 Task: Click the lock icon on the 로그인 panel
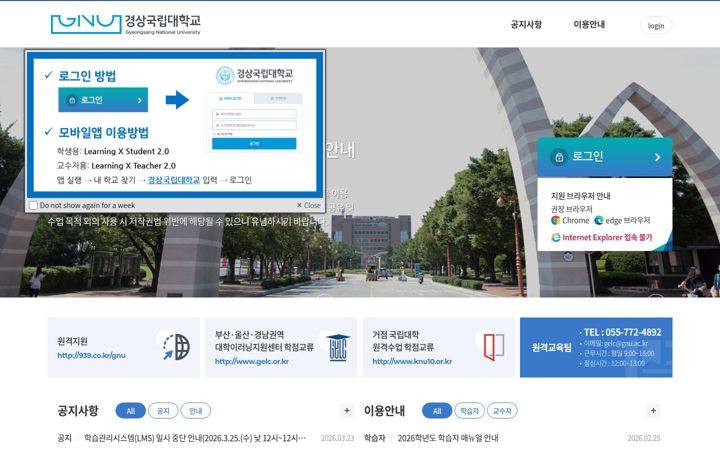coord(559,158)
